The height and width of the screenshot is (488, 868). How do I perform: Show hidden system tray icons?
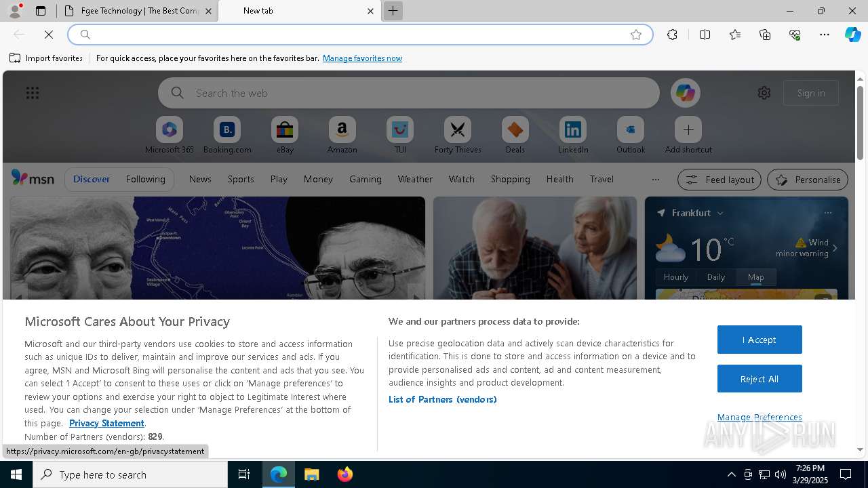tap(731, 474)
